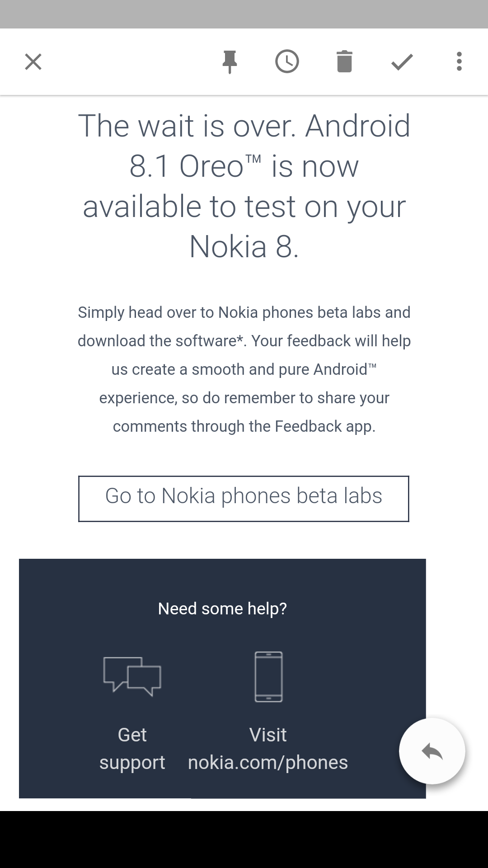
Task: Tap the 'The wait is over' headline
Action: 244,126
